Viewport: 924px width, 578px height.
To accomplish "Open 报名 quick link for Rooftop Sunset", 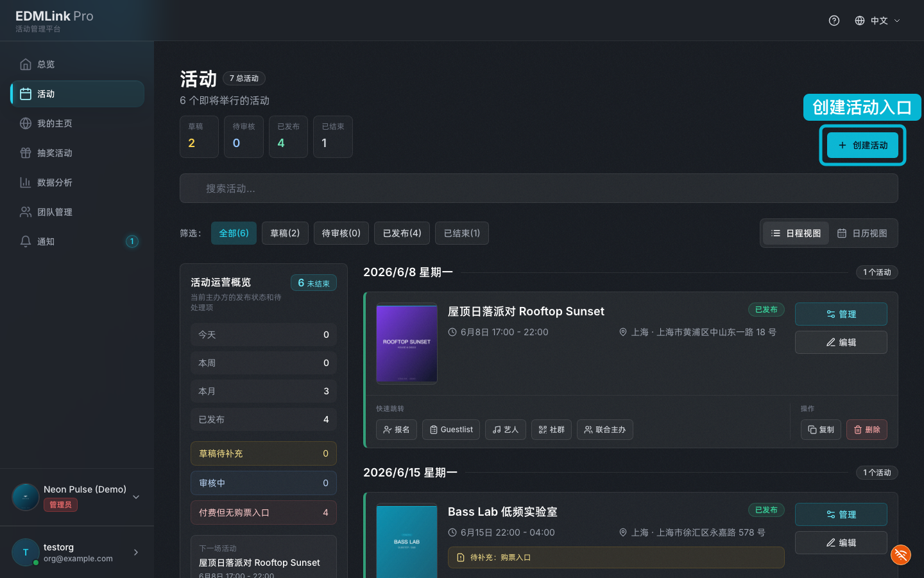I will pos(397,430).
